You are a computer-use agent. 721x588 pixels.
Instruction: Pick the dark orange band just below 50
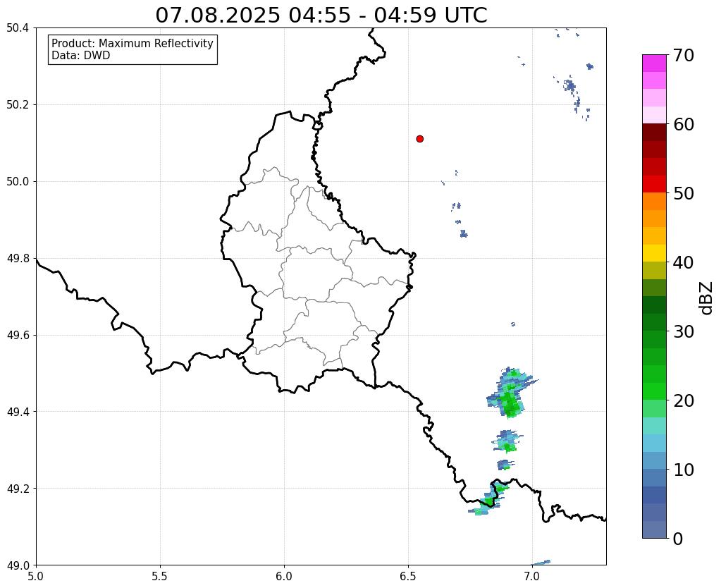pyautogui.click(x=654, y=202)
